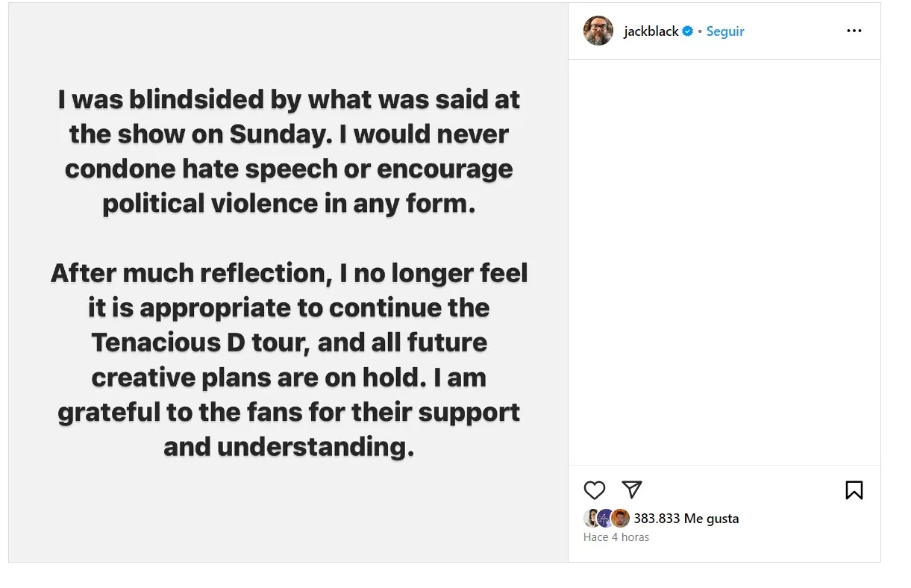This screenshot has width=911, height=588.
Task: Click the 'I was blindsided' paragraph
Action: coord(289,151)
